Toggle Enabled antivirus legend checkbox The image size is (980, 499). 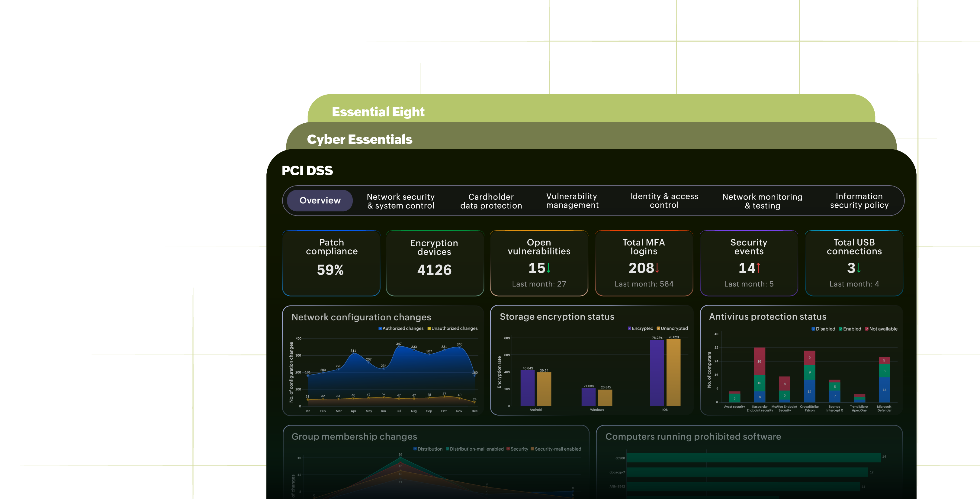841,329
